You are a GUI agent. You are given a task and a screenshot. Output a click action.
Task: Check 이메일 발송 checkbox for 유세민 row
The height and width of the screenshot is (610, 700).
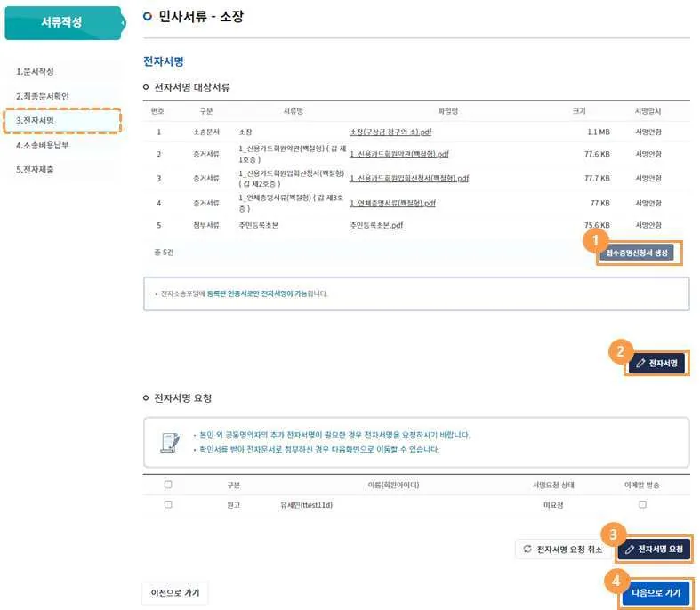point(642,505)
